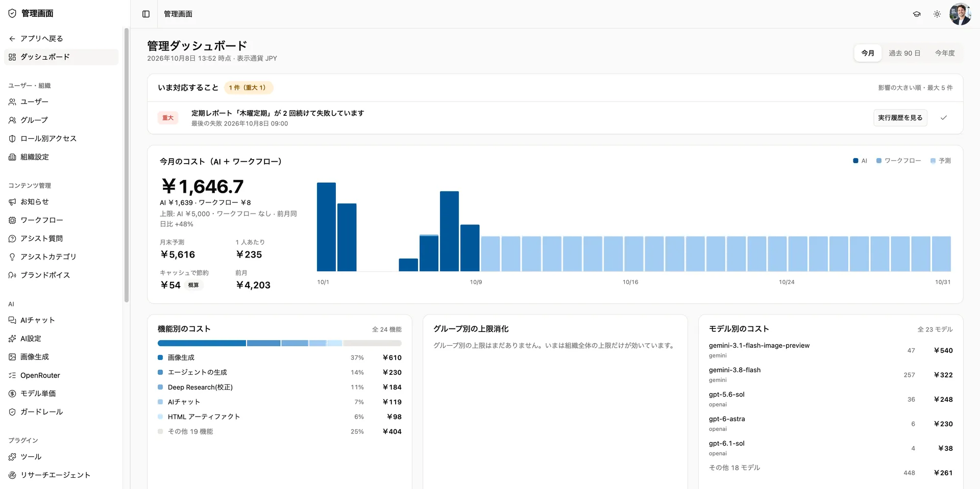The height and width of the screenshot is (489, 980).
Task: Switch to the 過去 90 日 tab
Action: (904, 53)
